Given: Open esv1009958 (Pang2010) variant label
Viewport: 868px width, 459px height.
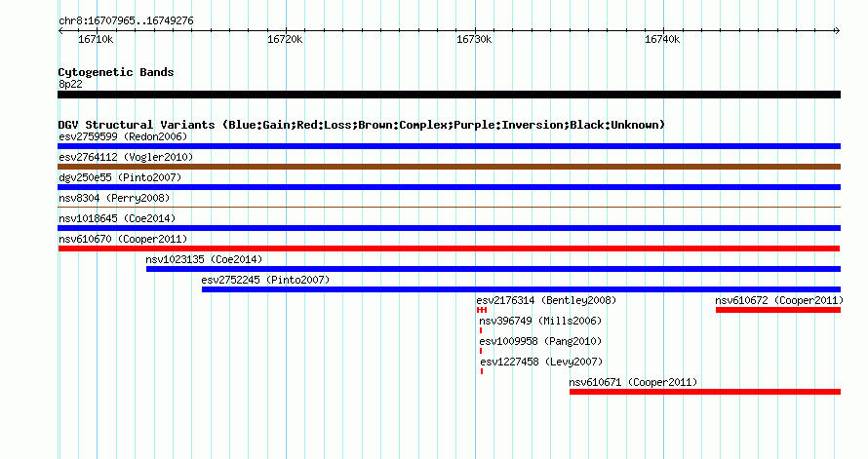Looking at the screenshot, I should (x=540, y=341).
